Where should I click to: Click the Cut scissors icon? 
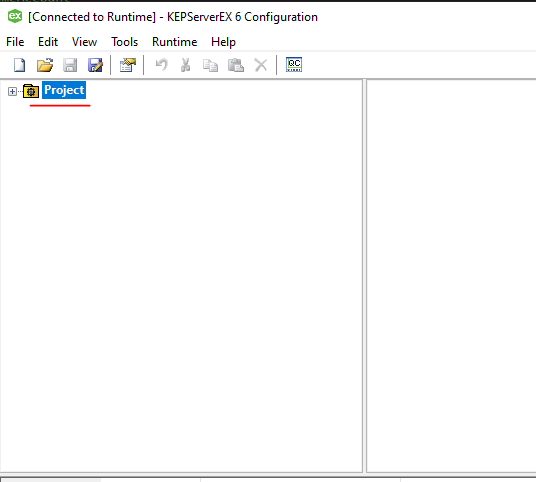[x=186, y=65]
